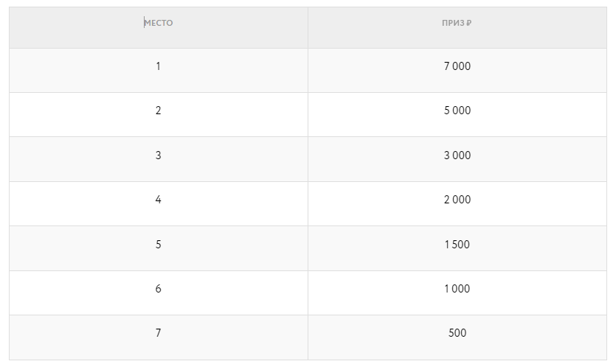Select the place 4 cell

tap(158, 200)
